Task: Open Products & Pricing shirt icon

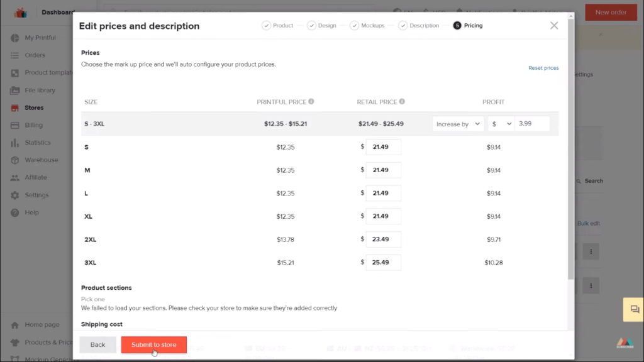Action: [15, 343]
